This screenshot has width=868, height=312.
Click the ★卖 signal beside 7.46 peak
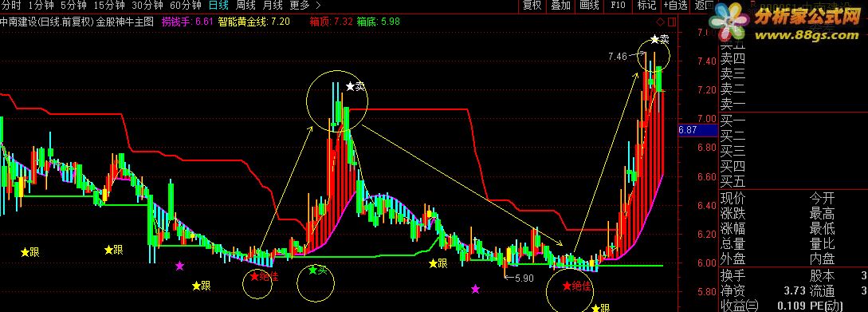659,40
